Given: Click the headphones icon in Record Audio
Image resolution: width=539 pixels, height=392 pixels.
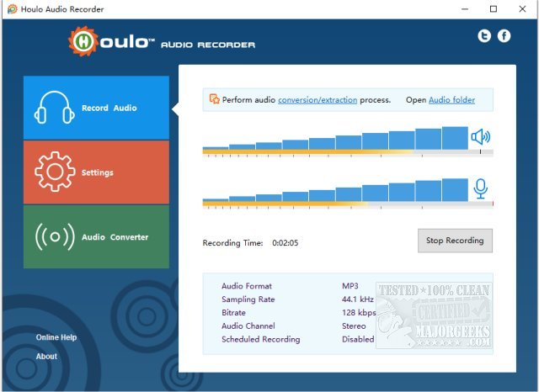Looking at the screenshot, I should point(54,108).
